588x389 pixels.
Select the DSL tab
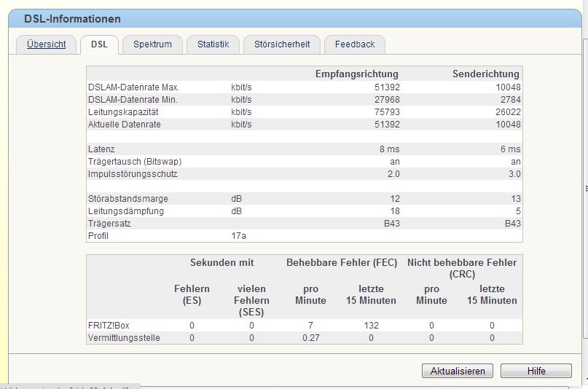99,44
